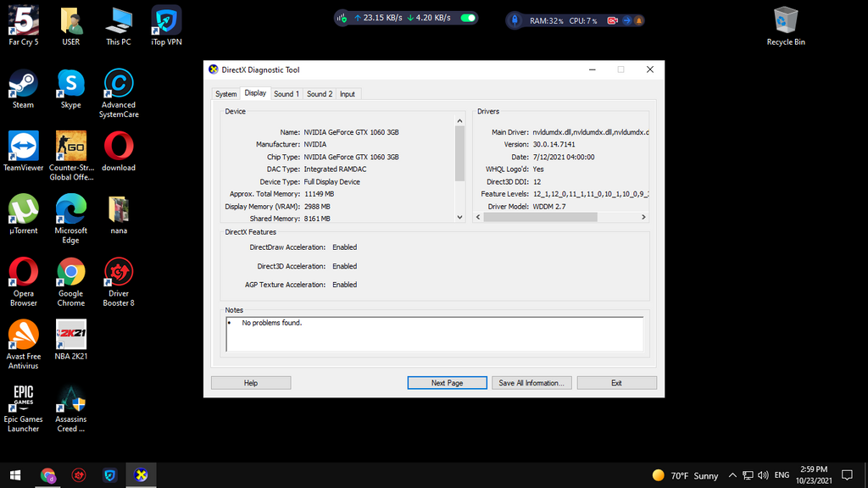The image size is (868, 488).
Task: Launch the TeamViewer desktop shortcut
Action: pos(23,152)
